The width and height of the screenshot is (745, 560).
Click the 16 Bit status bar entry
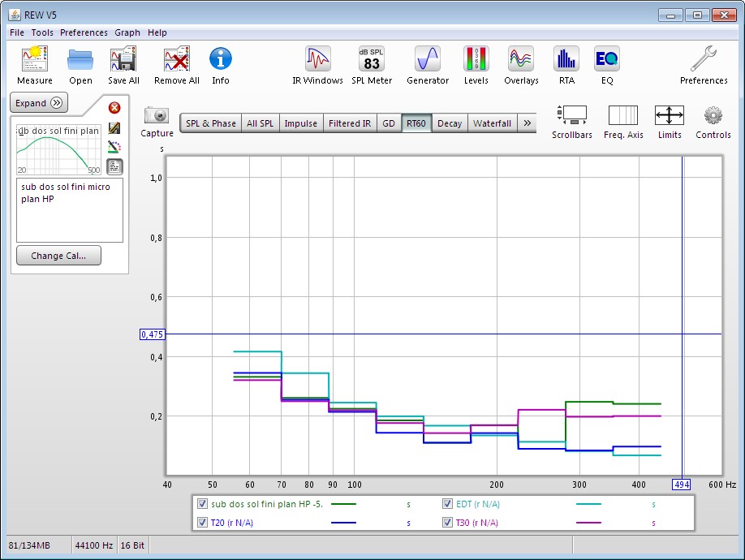tap(132, 545)
